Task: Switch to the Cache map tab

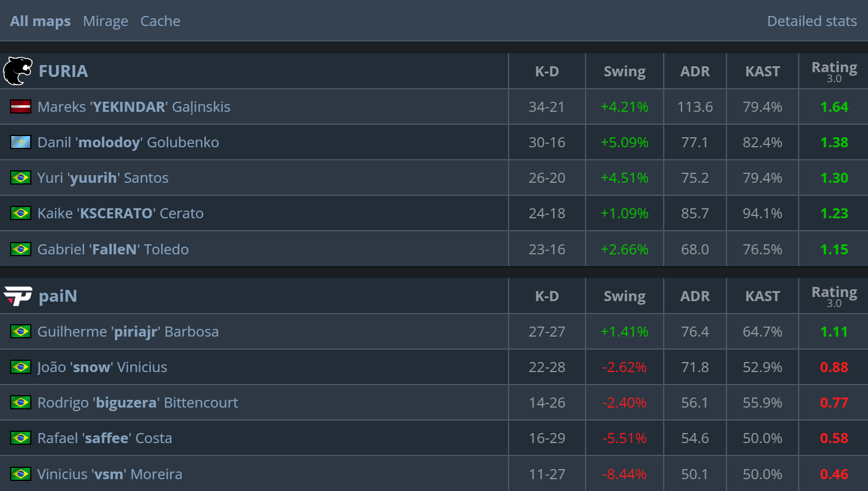Action: tap(160, 21)
